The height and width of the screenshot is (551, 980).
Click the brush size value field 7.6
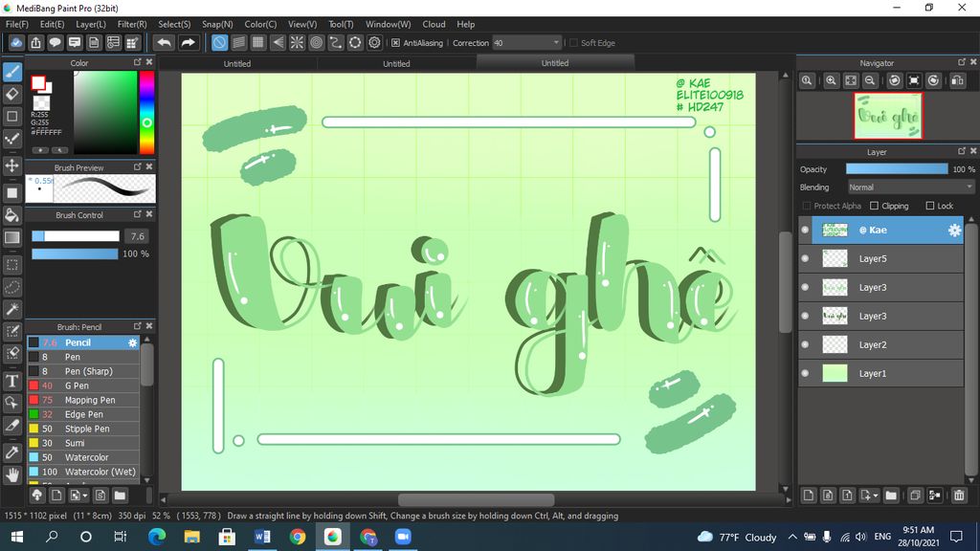pyautogui.click(x=138, y=236)
